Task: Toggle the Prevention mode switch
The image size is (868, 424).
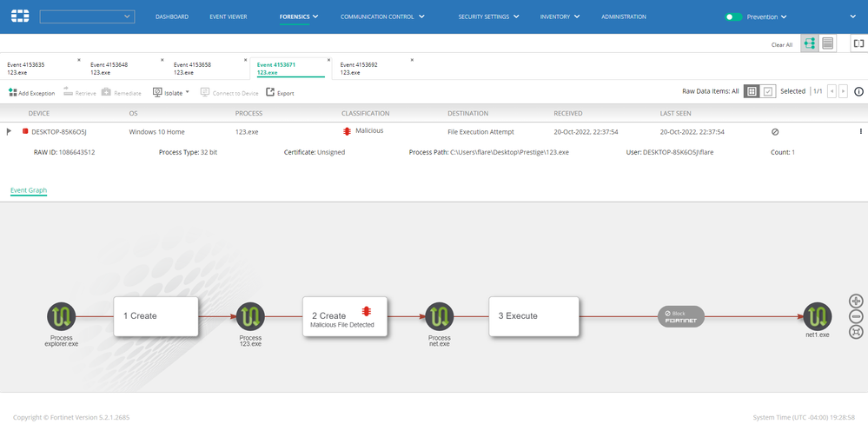Action: pos(733,17)
